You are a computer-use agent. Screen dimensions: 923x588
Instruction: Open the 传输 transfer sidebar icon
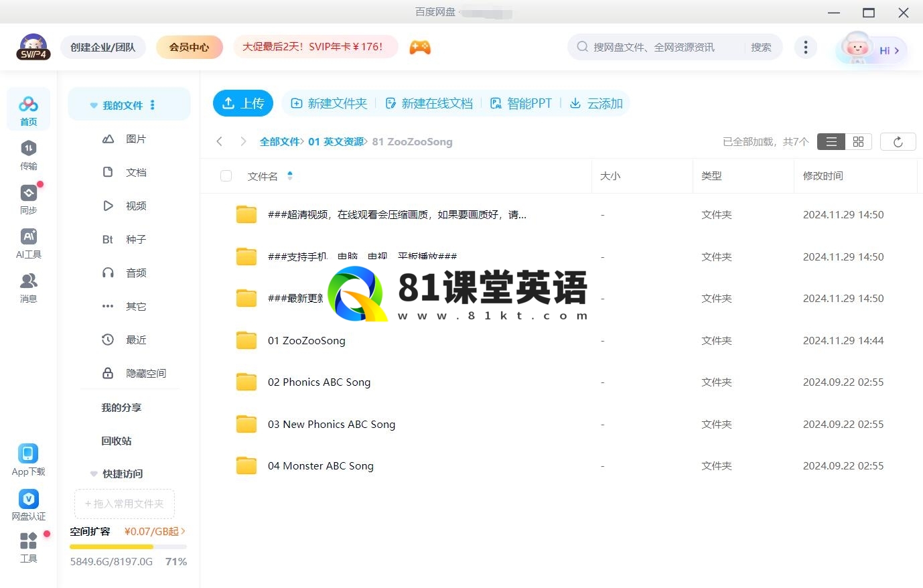(x=28, y=155)
